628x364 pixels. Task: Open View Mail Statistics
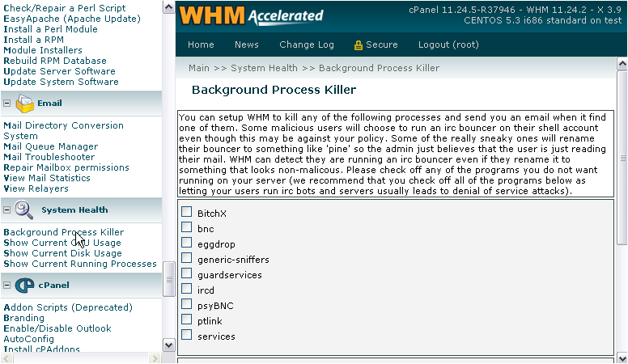47,178
